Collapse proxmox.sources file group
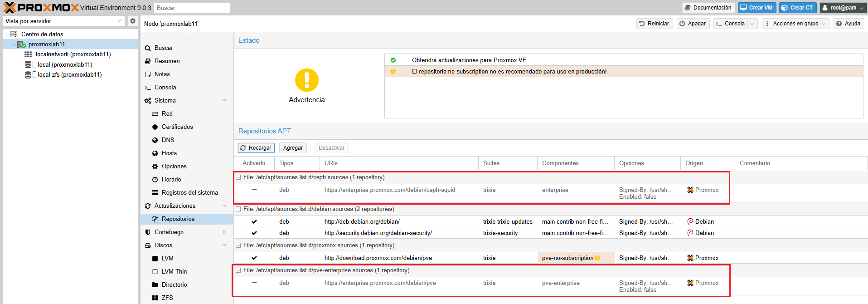Screen dimensions: 868x304 (x=238, y=245)
